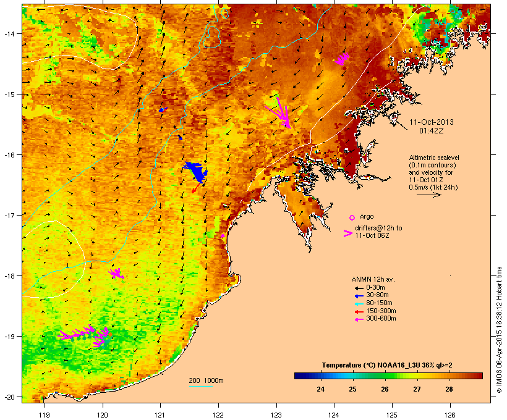The height and width of the screenshot is (420, 507).
Task: Click the latitude axis label -17
Action: tap(9, 215)
